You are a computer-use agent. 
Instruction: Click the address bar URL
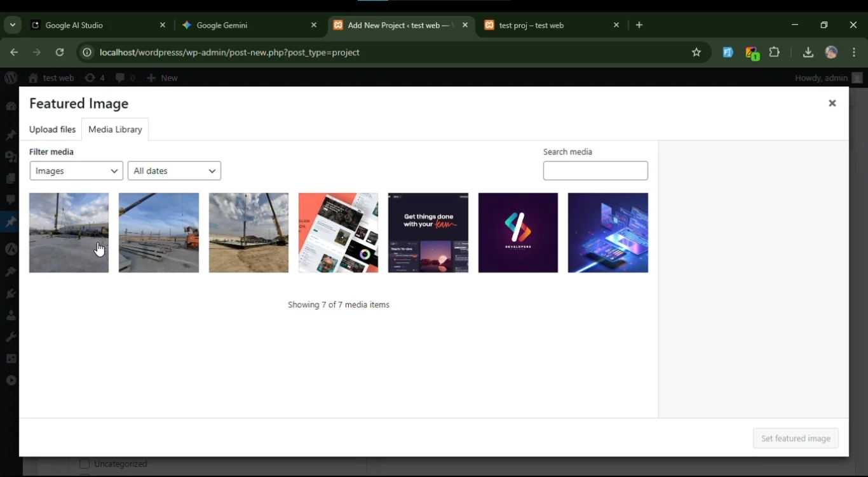tap(229, 53)
